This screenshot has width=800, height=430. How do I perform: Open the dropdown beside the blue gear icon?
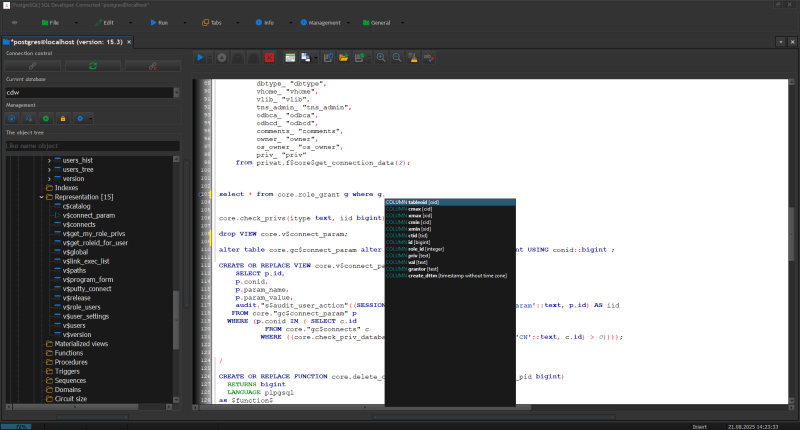pos(90,119)
